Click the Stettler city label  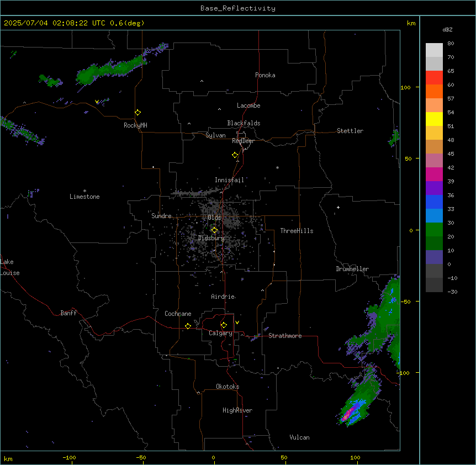pos(350,131)
